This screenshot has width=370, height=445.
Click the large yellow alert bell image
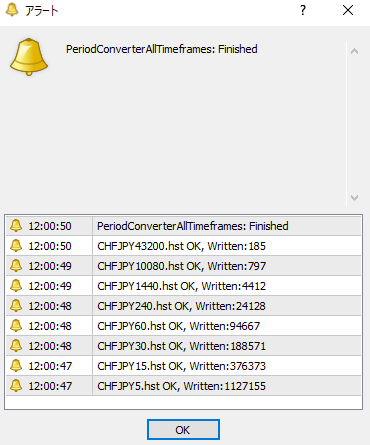[x=29, y=57]
